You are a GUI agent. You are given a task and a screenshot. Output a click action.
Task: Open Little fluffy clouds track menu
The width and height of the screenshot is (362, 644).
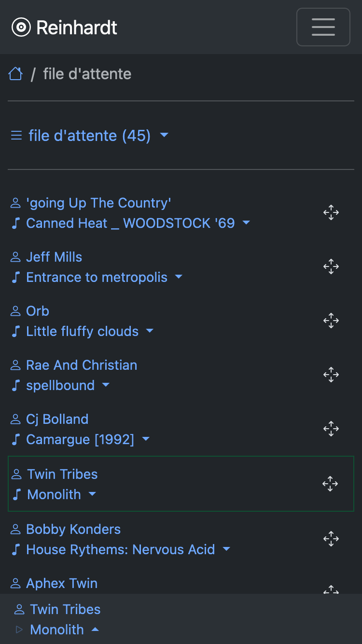click(150, 331)
